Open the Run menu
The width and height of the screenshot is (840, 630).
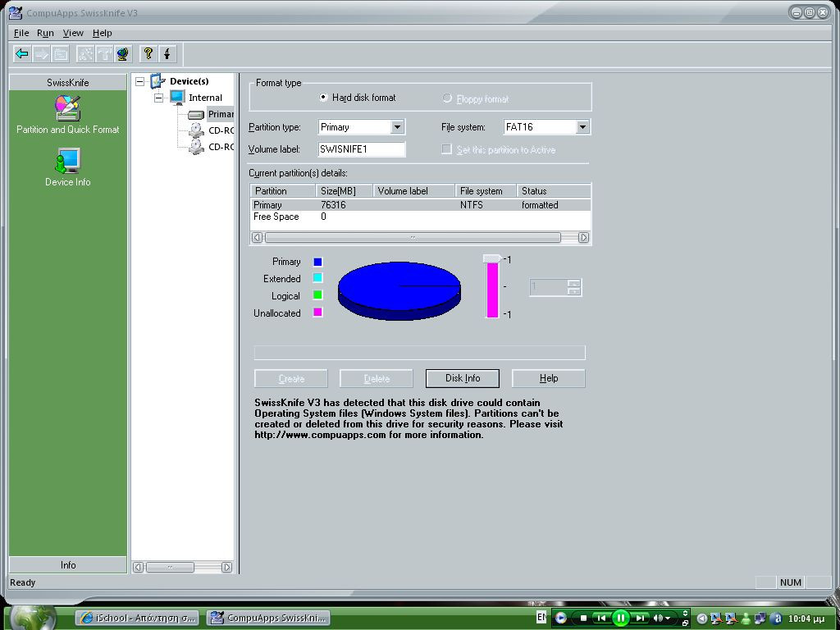(x=45, y=33)
